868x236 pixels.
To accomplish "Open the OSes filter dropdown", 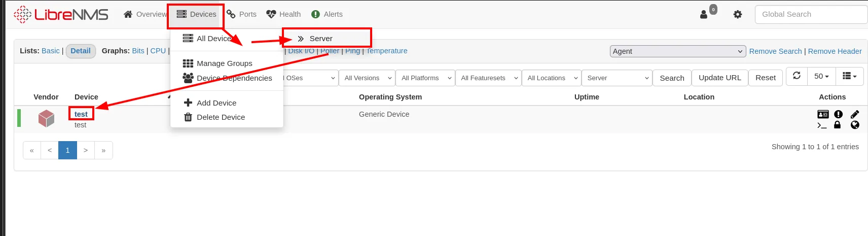I will (x=310, y=78).
